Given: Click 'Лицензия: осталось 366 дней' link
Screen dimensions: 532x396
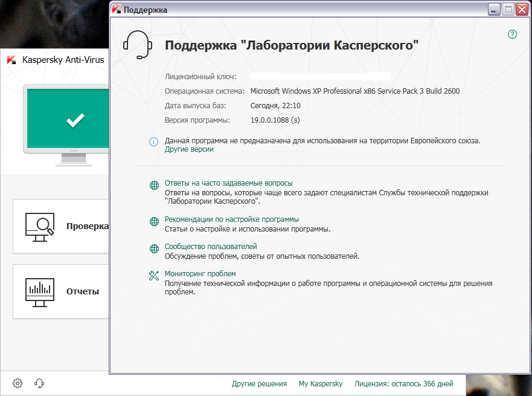Looking at the screenshot, I should tap(404, 384).
